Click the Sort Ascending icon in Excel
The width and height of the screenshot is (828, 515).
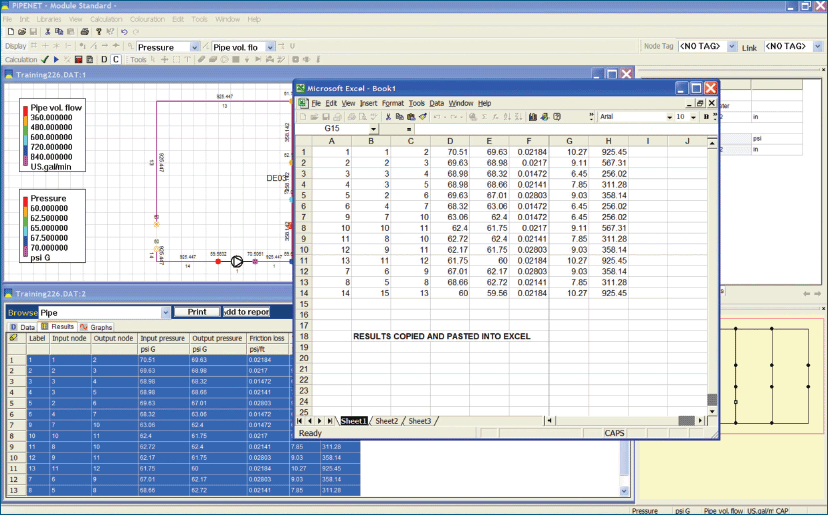coord(507,117)
